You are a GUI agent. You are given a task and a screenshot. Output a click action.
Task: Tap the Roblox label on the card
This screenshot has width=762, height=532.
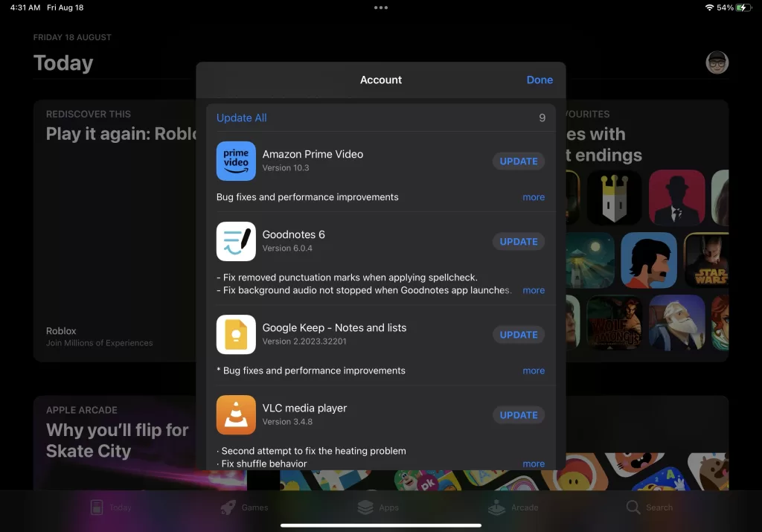[61, 331]
